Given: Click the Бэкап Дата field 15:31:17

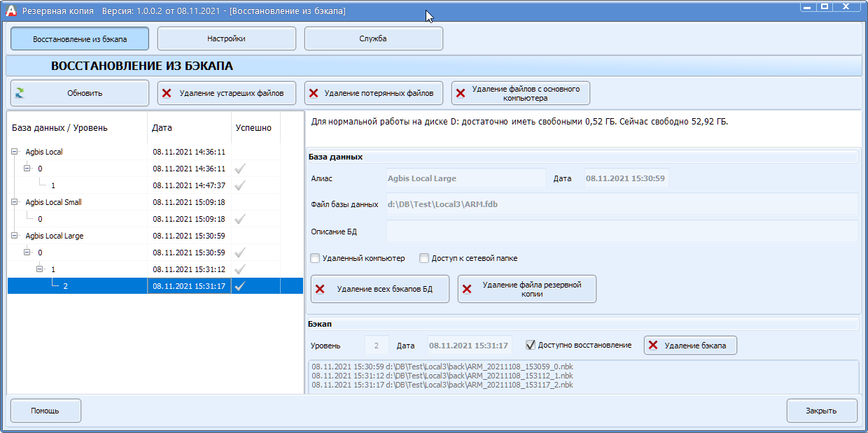Looking at the screenshot, I should 470,346.
